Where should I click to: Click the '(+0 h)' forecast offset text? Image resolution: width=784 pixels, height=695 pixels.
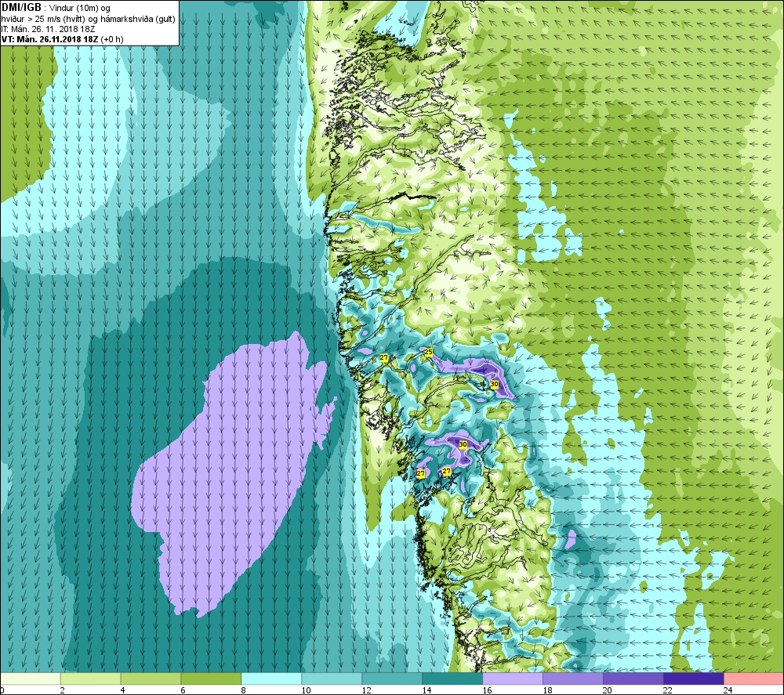pos(112,39)
